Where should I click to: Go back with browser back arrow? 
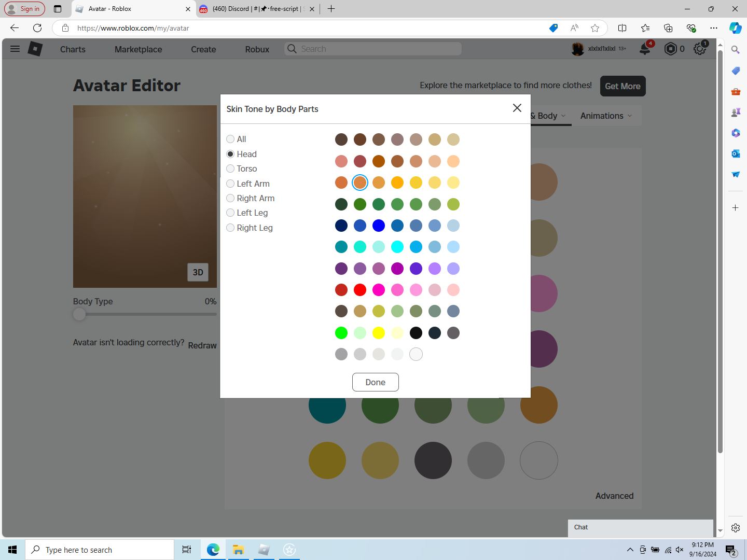[15, 28]
